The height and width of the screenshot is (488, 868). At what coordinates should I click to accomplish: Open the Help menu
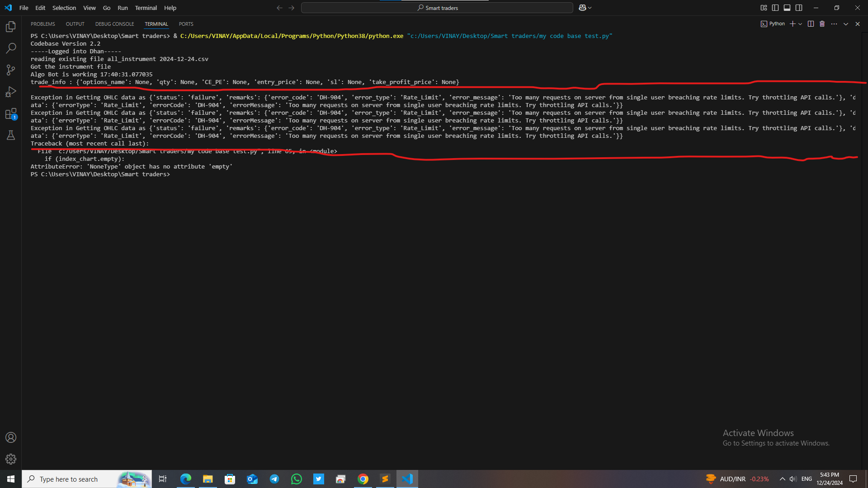point(170,8)
